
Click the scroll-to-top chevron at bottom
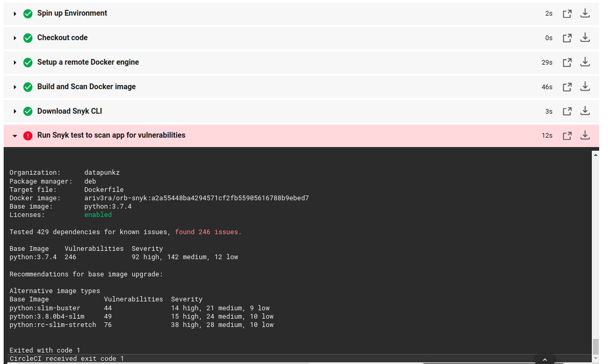coord(545,359)
